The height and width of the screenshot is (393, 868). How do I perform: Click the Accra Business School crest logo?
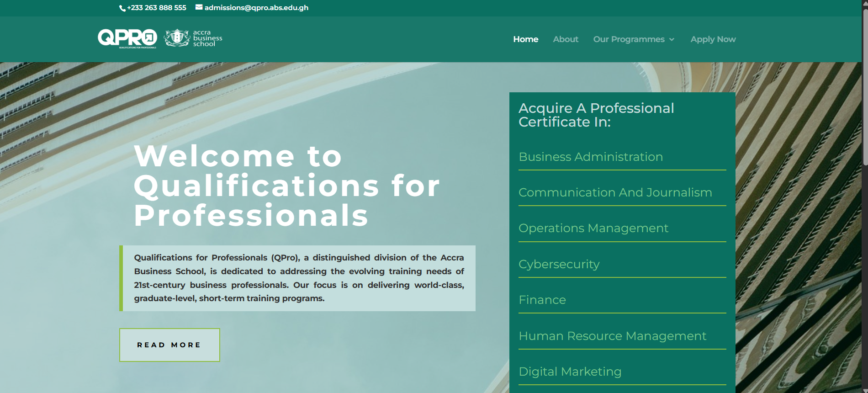tap(177, 38)
